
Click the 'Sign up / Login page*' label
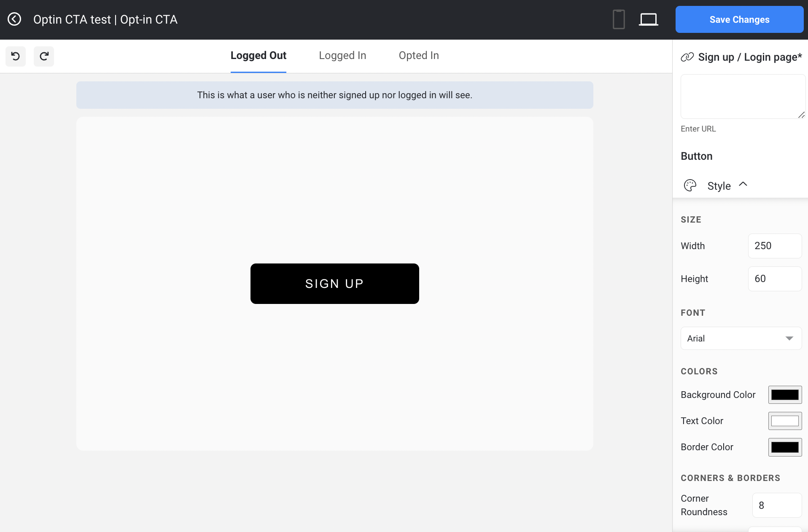click(750, 57)
